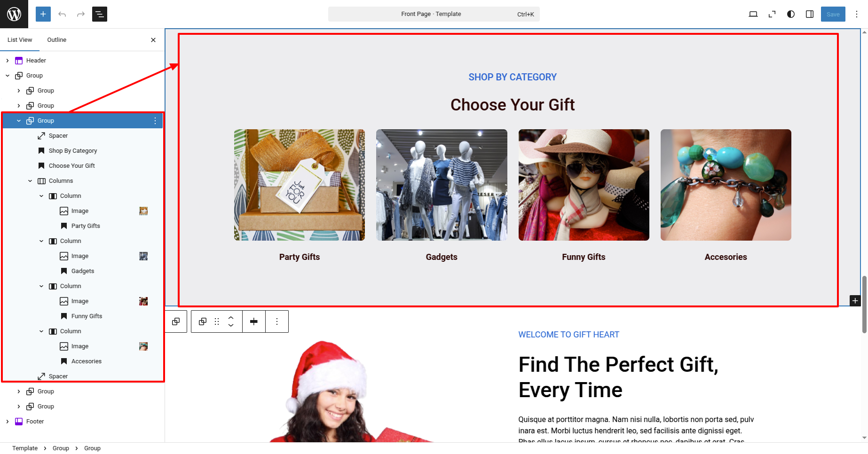Screen dimensions: 868x454
Task: Click the align icon in block toolbar
Action: [x=254, y=321]
